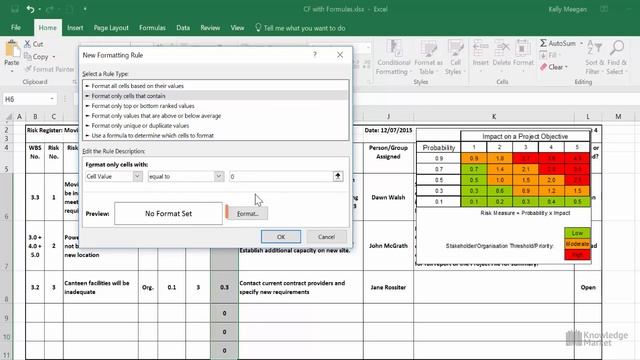The image size is (640, 360).
Task: Select column B header
Action: click(x=35, y=117)
